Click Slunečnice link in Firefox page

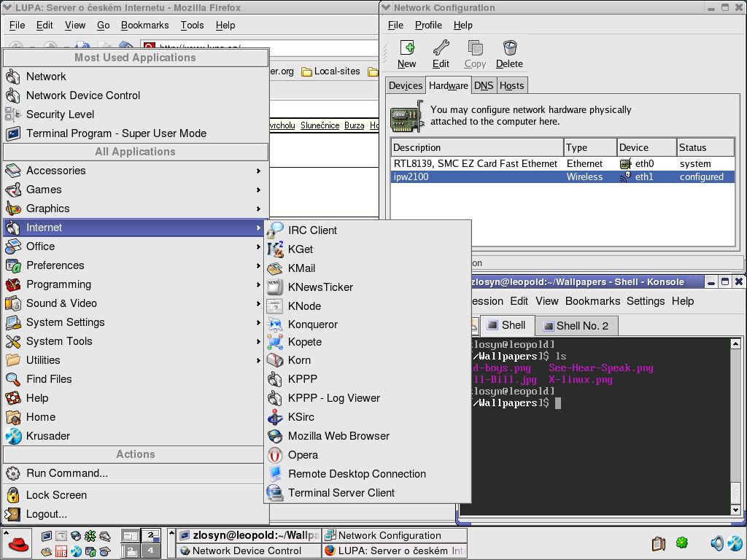(320, 125)
